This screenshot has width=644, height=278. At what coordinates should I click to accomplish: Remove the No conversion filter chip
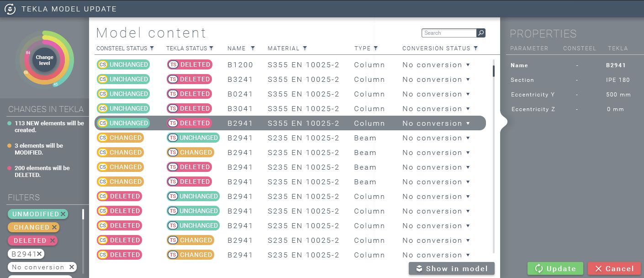pyautogui.click(x=72, y=267)
